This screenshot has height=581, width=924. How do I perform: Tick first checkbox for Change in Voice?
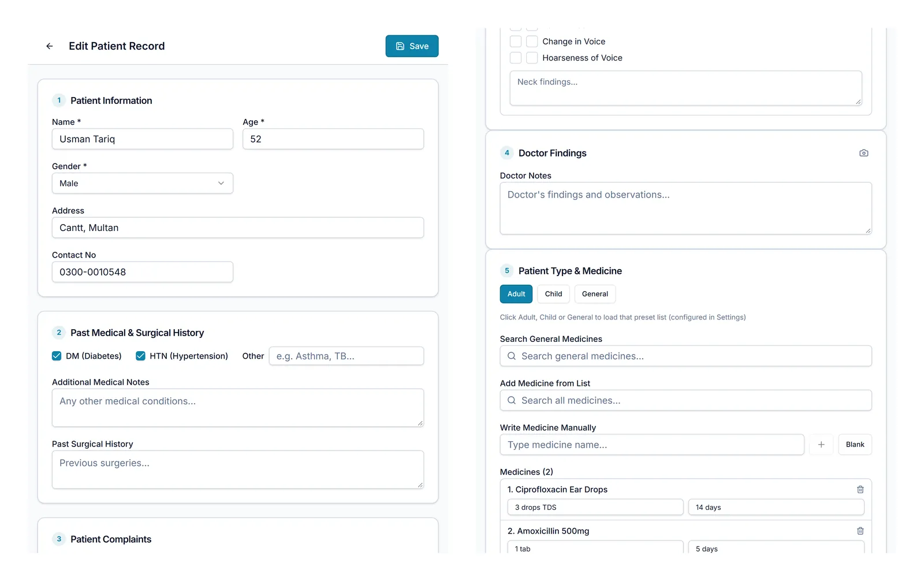point(516,42)
